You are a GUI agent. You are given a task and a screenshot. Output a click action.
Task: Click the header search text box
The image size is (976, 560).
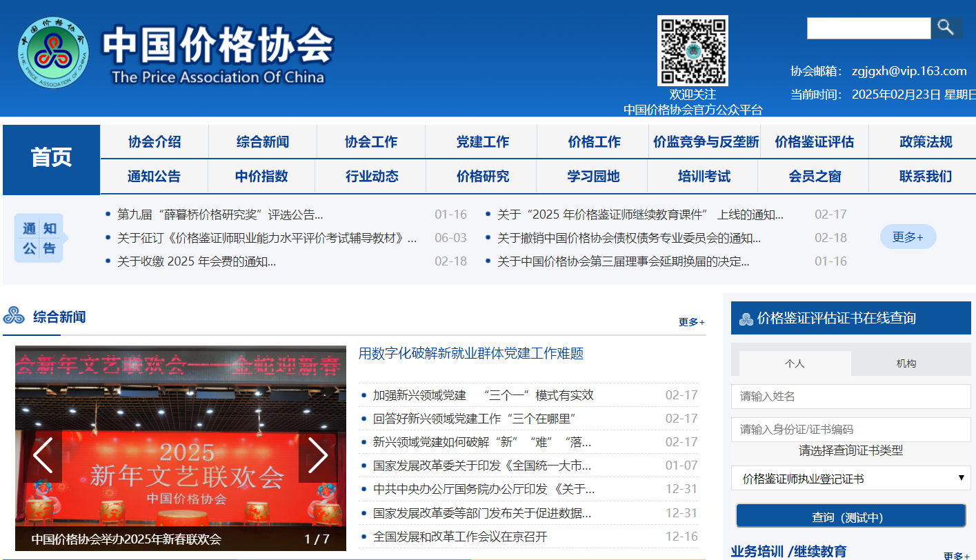pyautogui.click(x=868, y=28)
